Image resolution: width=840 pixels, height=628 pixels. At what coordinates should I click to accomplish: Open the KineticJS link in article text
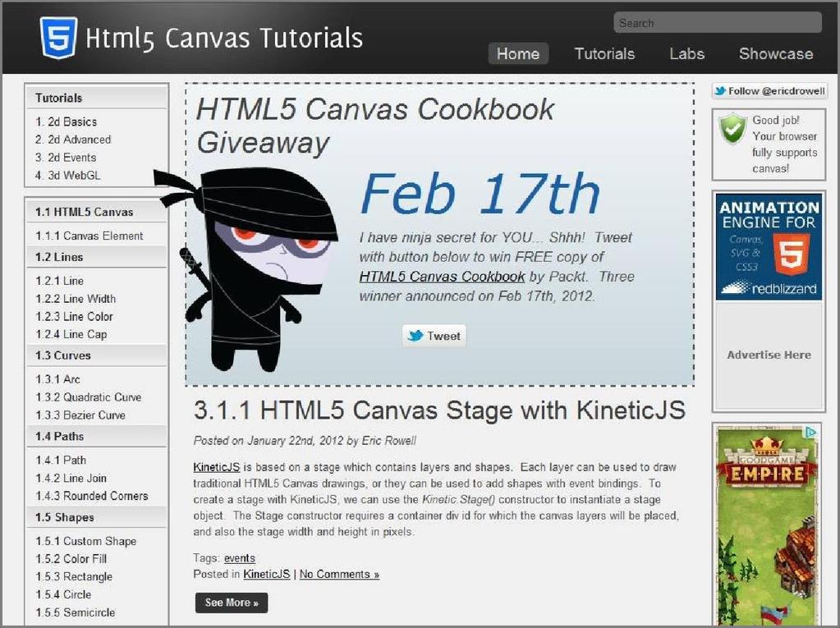coord(217,467)
